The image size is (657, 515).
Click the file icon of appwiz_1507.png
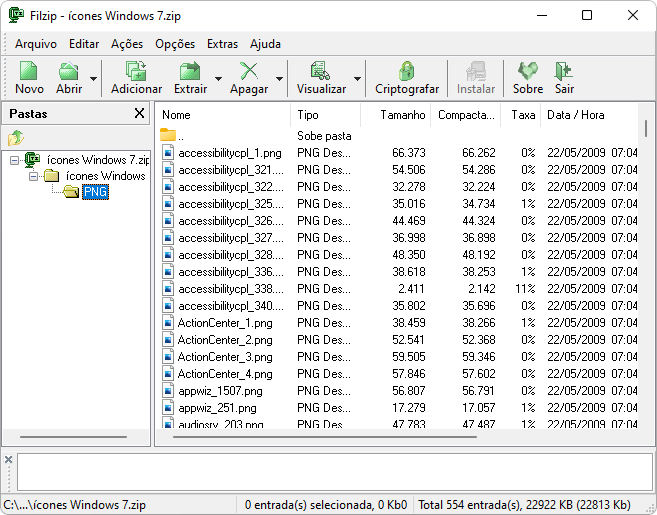168,391
